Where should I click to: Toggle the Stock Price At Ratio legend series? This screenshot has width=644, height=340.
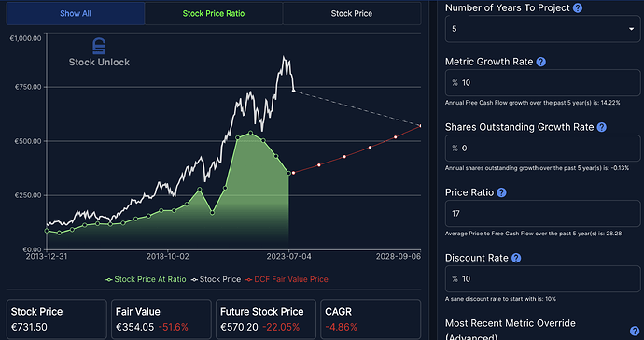point(146,279)
